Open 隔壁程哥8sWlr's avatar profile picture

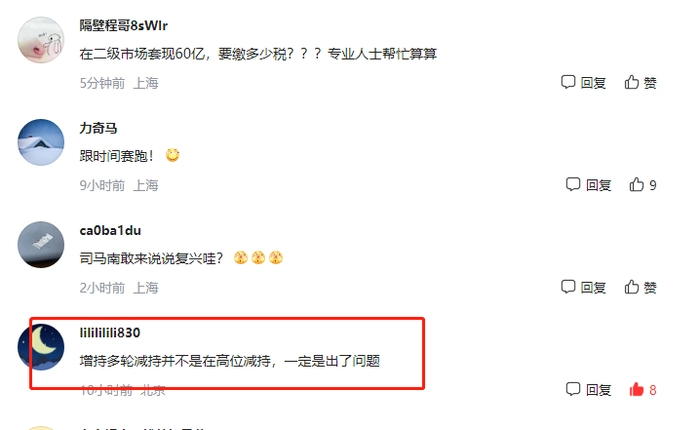click(x=41, y=40)
